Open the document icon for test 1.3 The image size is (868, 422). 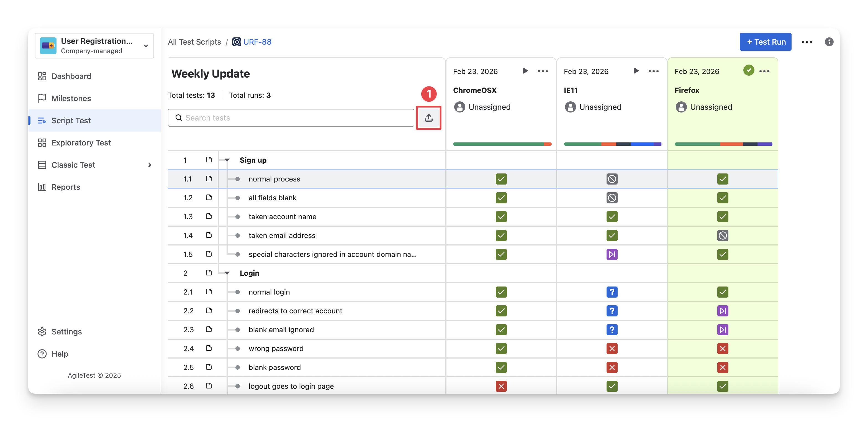click(x=209, y=216)
